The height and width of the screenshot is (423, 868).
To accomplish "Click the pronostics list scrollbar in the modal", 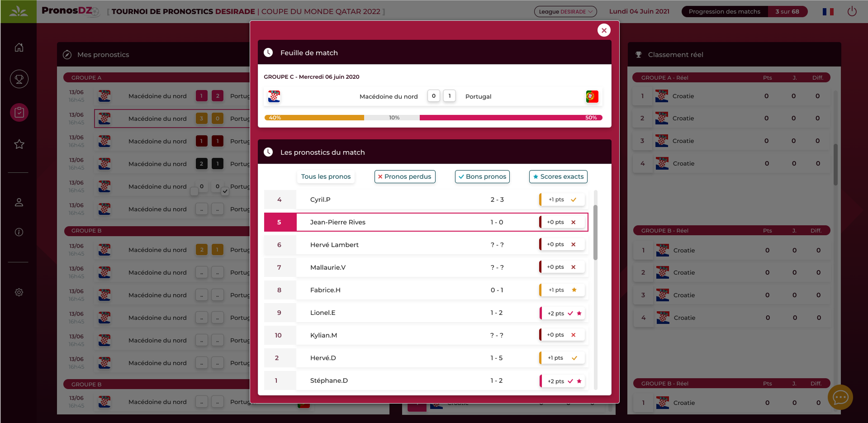I will click(595, 233).
